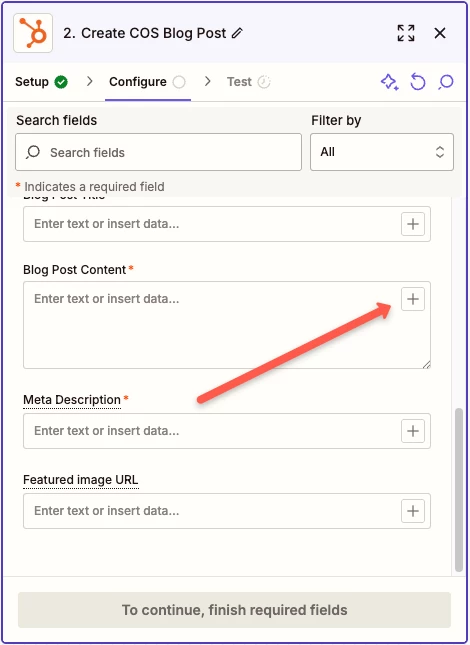
Task: Insert data into Featured image URL via plus
Action: pyautogui.click(x=413, y=511)
